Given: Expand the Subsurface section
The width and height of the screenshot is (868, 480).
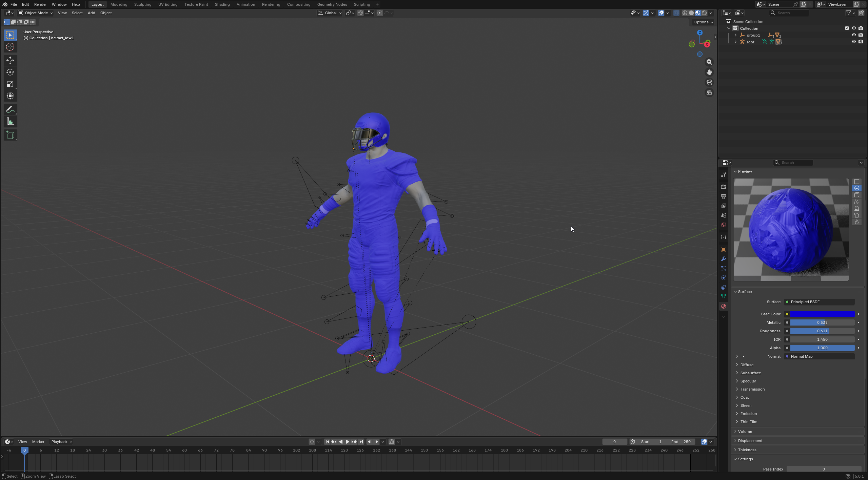Looking at the screenshot, I should click(x=750, y=373).
